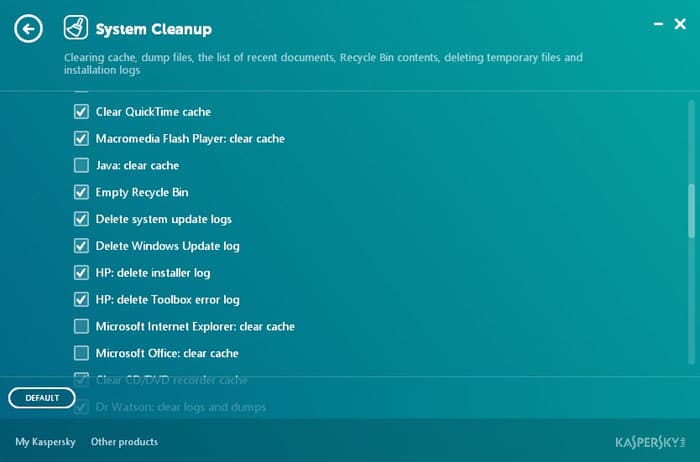This screenshot has height=462, width=700.
Task: Enable Microsoft Office: clear cache
Action: 81,353
